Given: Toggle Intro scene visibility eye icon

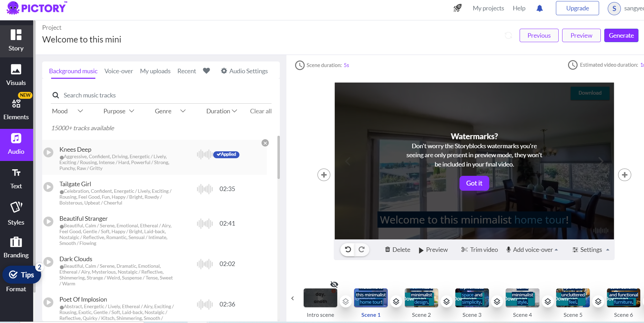Looking at the screenshot, I should coord(334,284).
